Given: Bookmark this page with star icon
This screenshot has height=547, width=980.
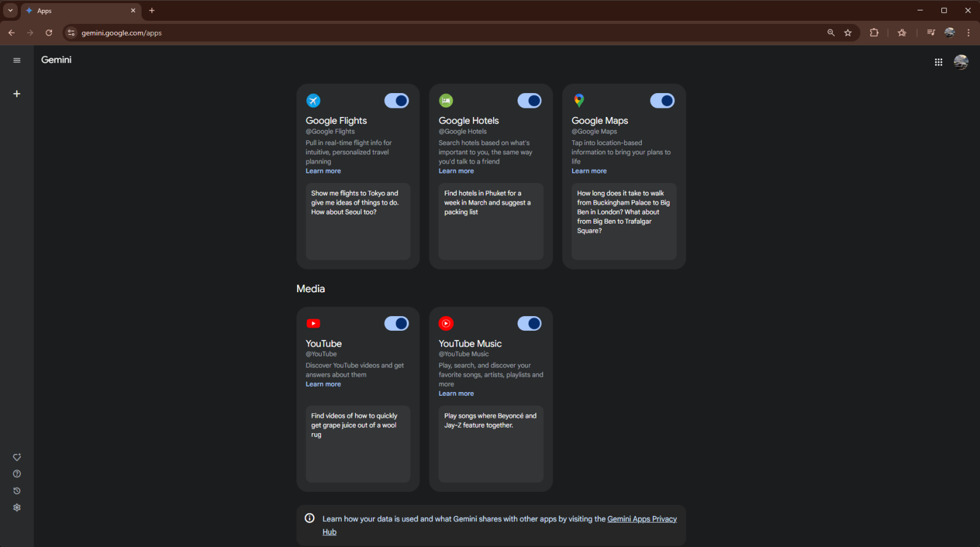Looking at the screenshot, I should (x=848, y=33).
